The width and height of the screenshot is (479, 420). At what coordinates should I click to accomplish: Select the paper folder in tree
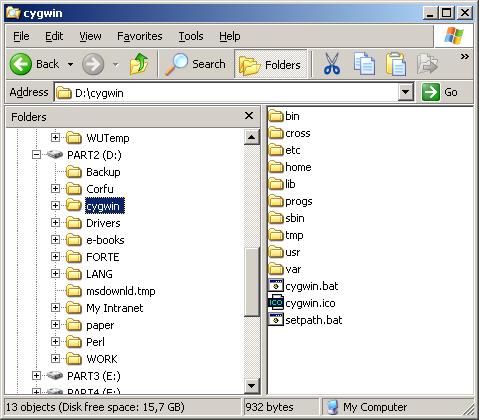pyautogui.click(x=90, y=325)
